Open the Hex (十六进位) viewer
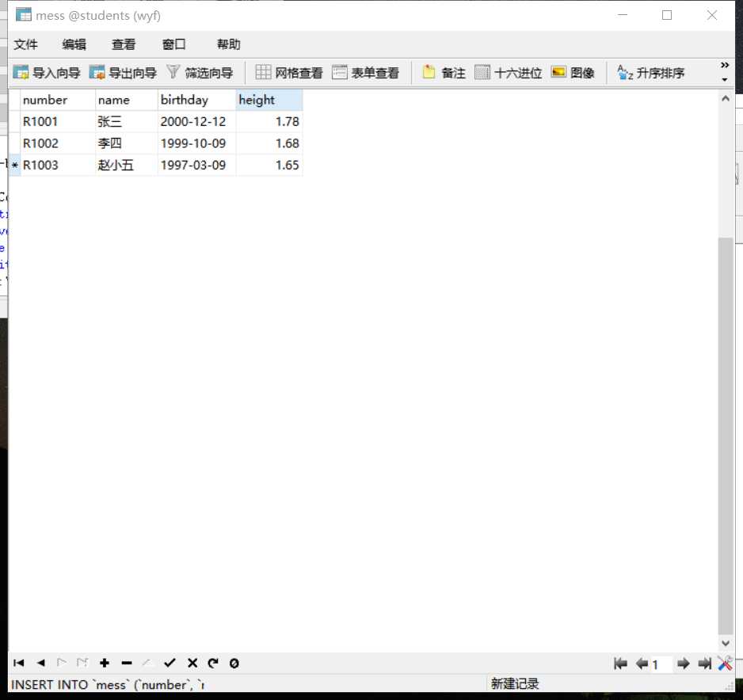The width and height of the screenshot is (743, 700). (x=509, y=73)
